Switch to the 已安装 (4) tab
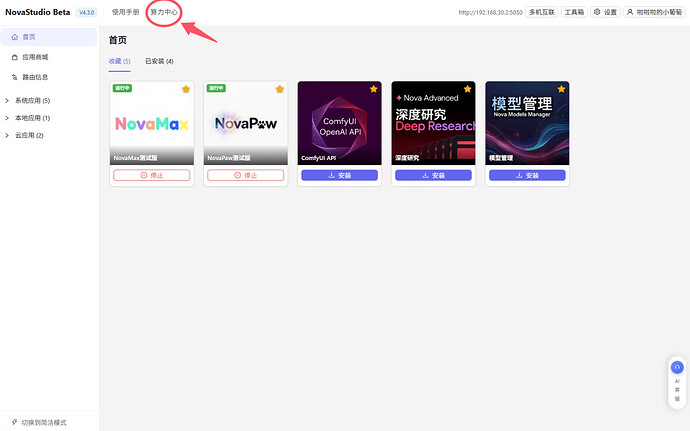690x431 pixels. (159, 61)
